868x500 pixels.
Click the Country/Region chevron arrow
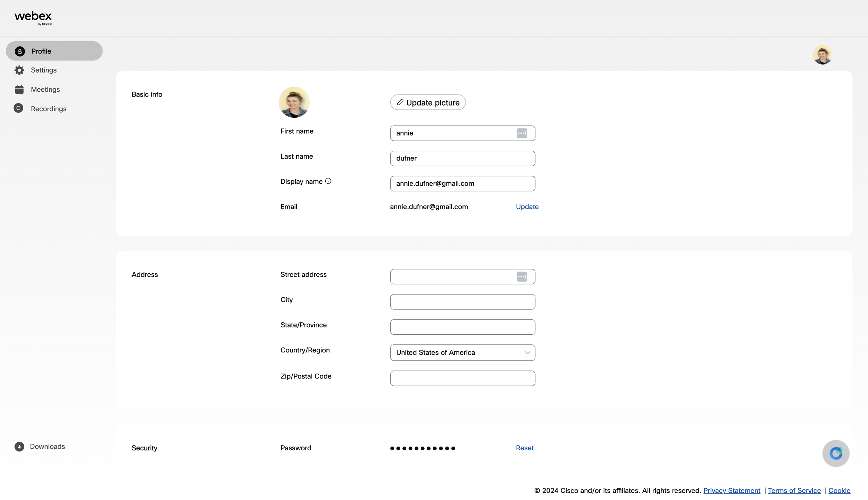pyautogui.click(x=527, y=353)
